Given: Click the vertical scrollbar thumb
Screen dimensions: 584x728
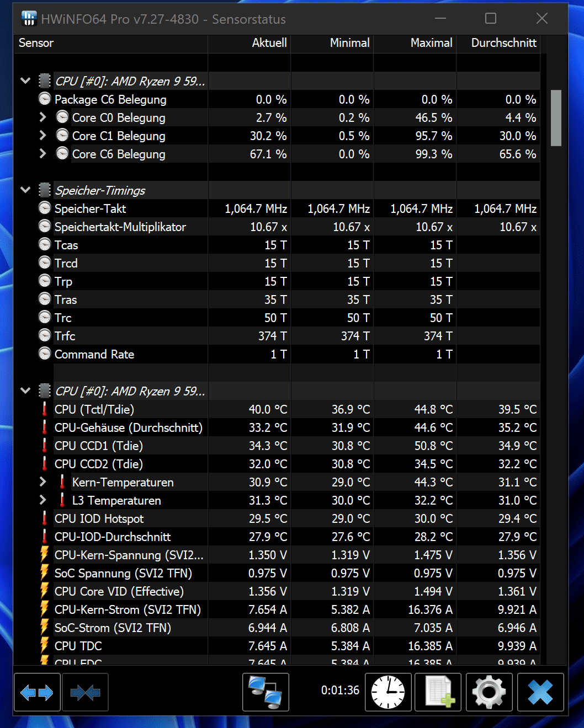Looking at the screenshot, I should [556, 118].
